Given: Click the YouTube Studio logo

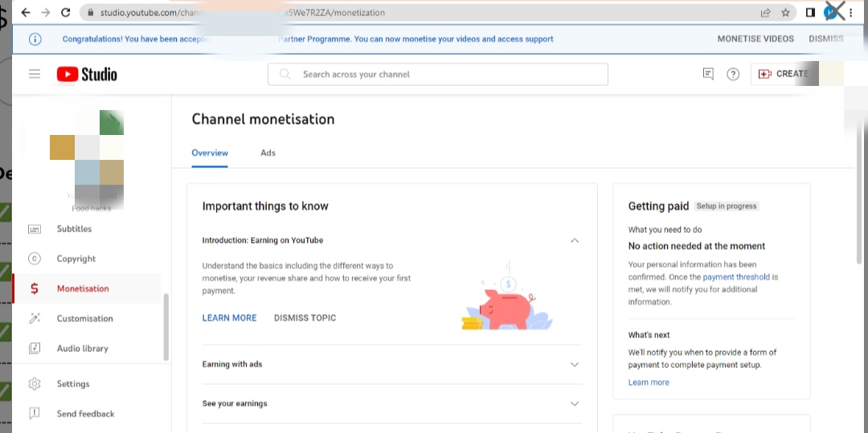Looking at the screenshot, I should pyautogui.click(x=86, y=74).
